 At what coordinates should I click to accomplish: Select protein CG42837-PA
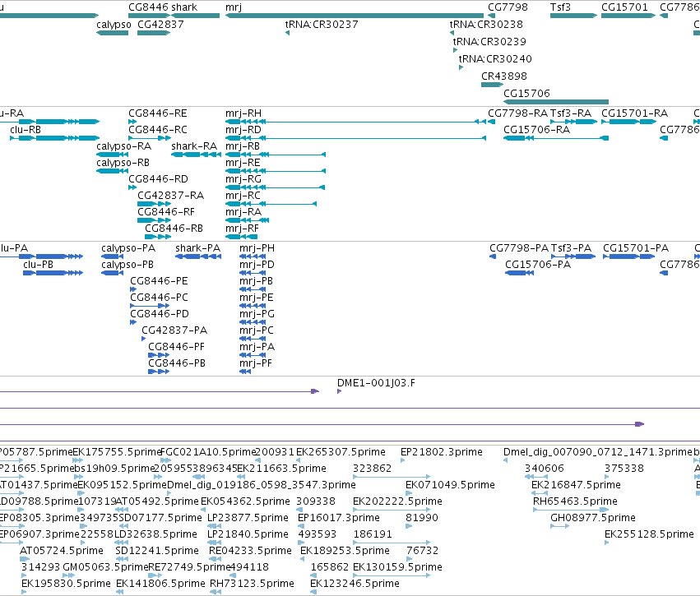click(x=144, y=339)
